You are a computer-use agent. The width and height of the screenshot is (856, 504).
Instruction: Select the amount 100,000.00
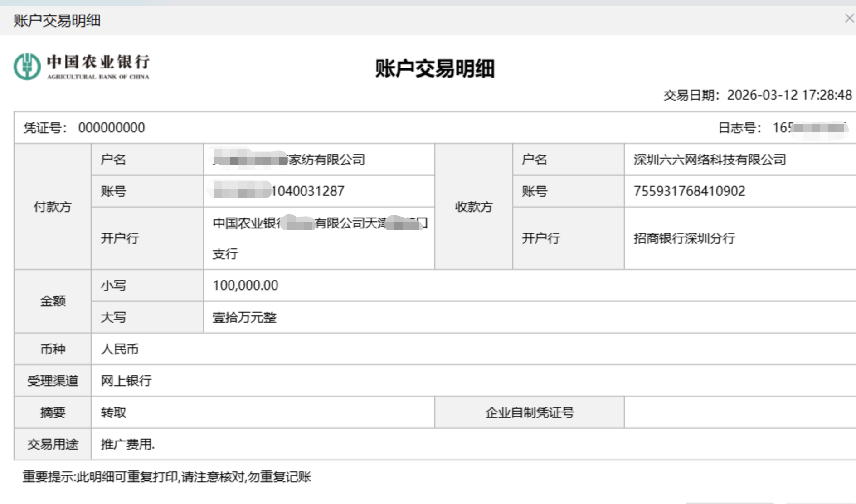click(246, 286)
